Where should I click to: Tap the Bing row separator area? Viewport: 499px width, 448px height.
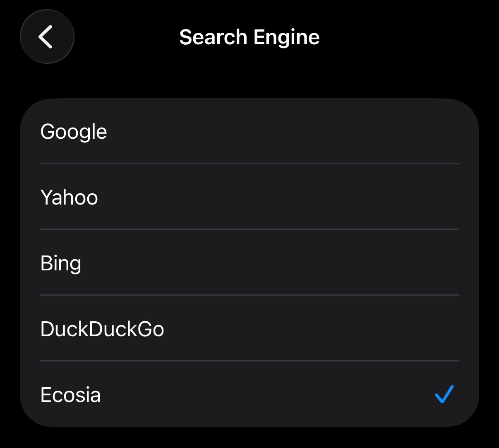tap(249, 295)
